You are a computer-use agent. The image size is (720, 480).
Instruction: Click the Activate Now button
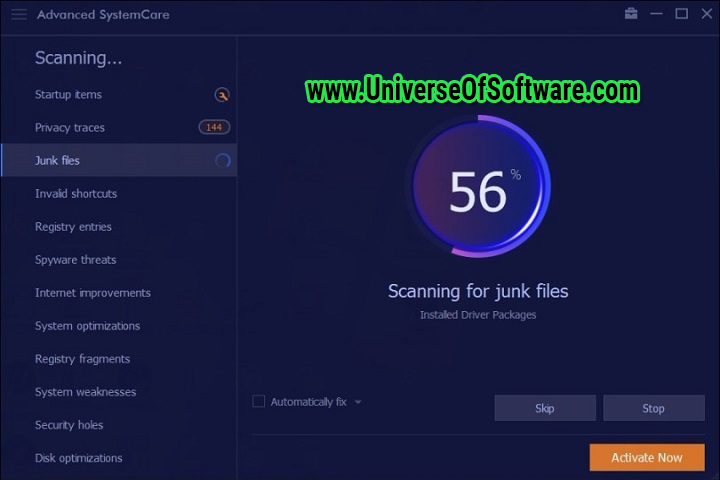coord(647,457)
